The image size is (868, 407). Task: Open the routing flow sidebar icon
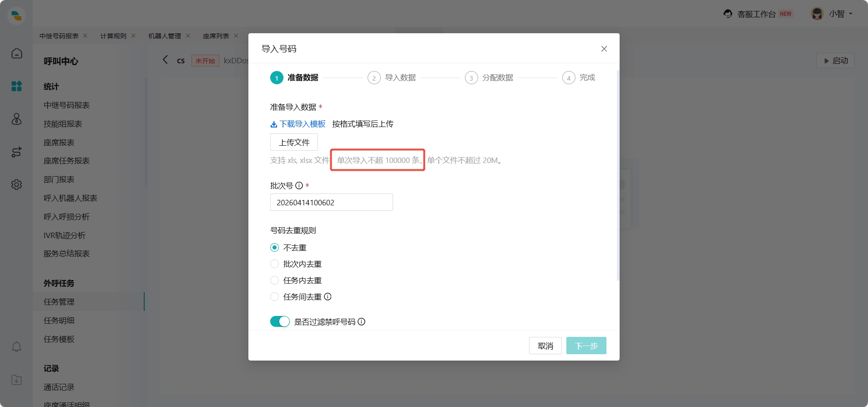(17, 152)
